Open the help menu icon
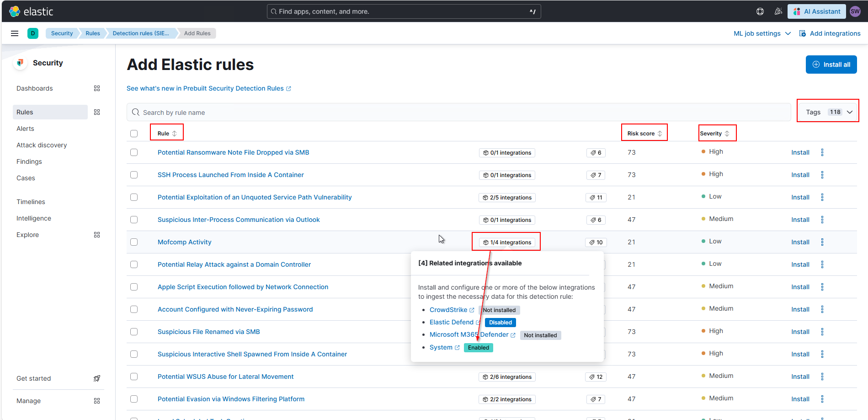This screenshot has height=420, width=868. click(760, 11)
